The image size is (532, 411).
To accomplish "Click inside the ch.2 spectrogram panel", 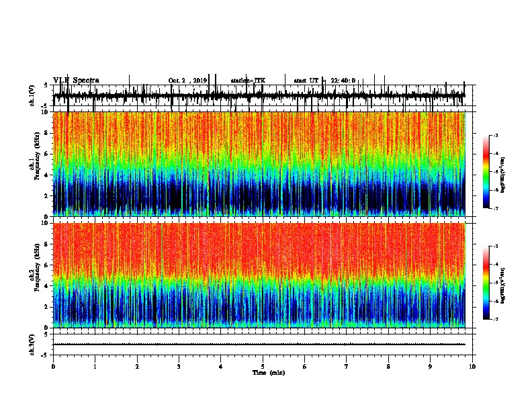I will [x=259, y=275].
